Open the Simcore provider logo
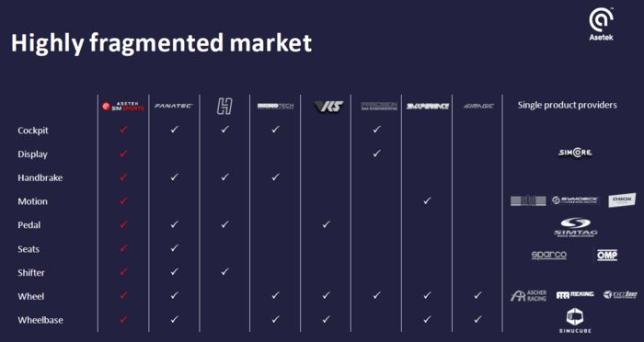Screen dimensions: 644x342 pos(575,153)
